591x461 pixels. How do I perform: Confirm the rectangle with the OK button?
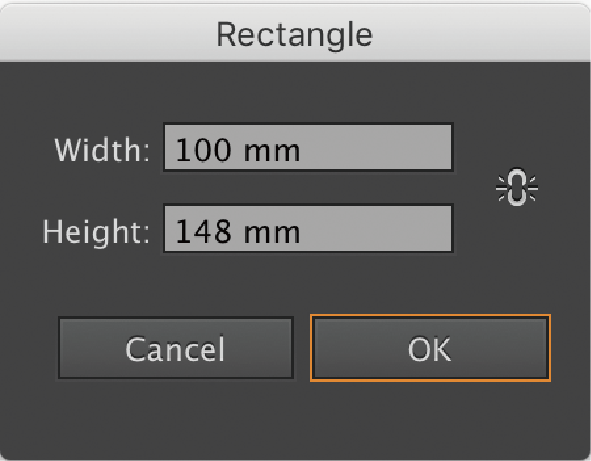pyautogui.click(x=430, y=348)
